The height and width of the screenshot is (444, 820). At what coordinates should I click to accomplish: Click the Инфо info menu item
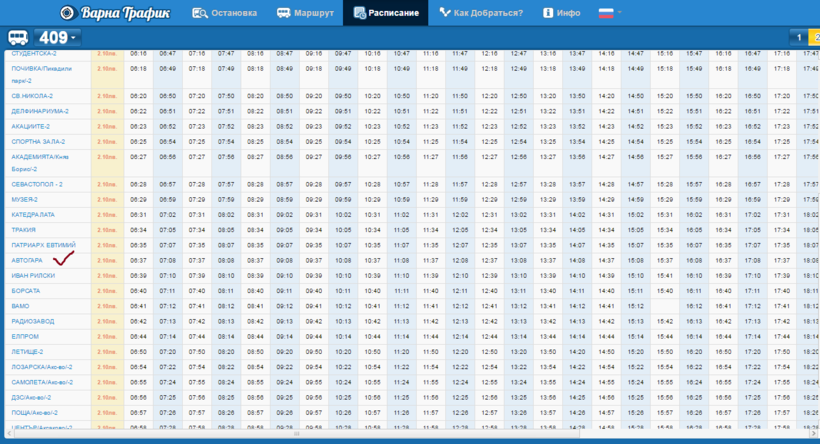[x=562, y=13]
